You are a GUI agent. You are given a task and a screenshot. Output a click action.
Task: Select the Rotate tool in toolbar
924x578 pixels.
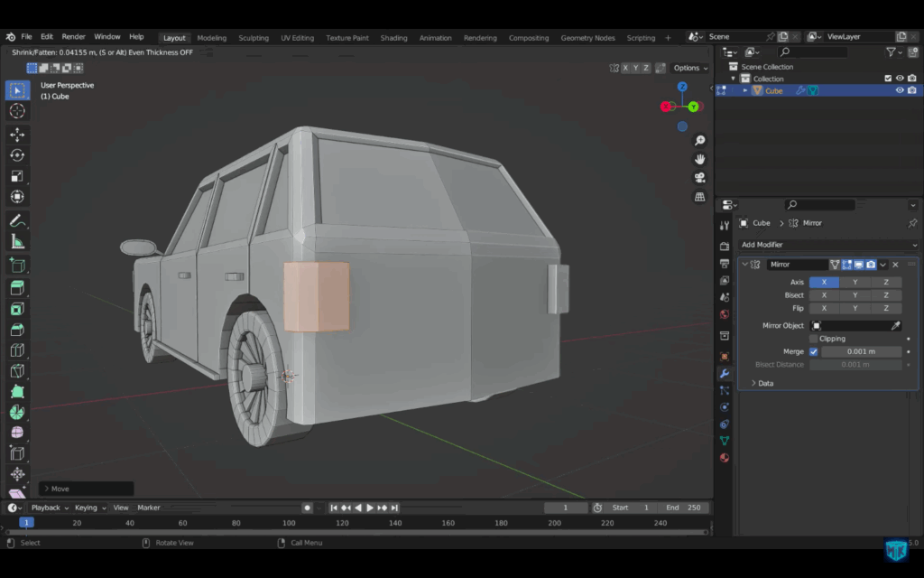tap(17, 155)
